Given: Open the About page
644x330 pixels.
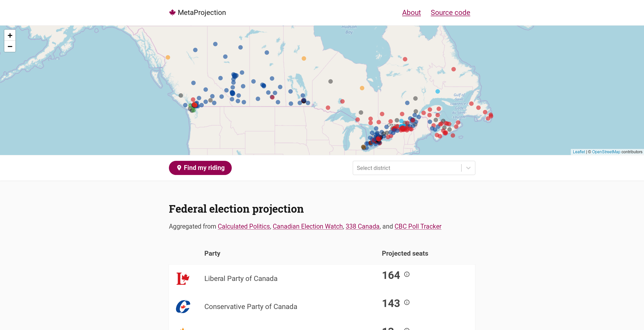Looking at the screenshot, I should [411, 12].
